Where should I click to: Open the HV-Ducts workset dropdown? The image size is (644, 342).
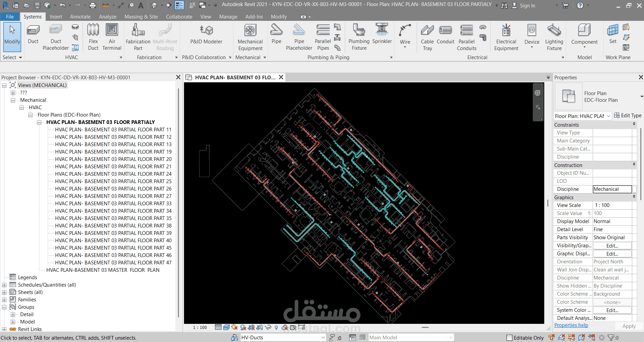tap(323, 338)
